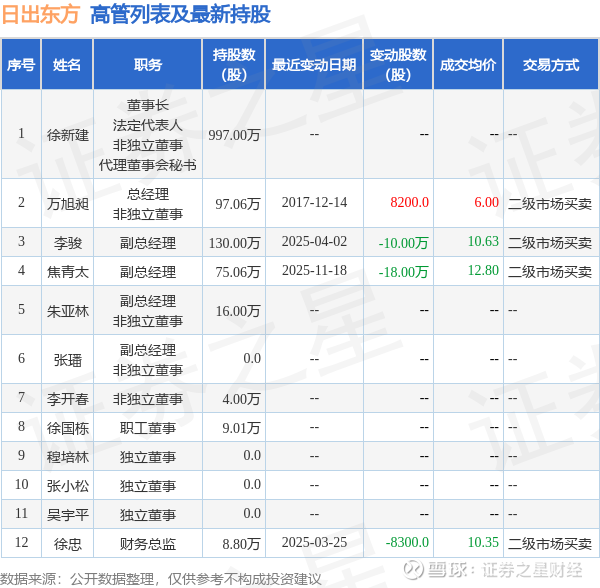
Task: Click the 职务 column header
Action: (148, 64)
